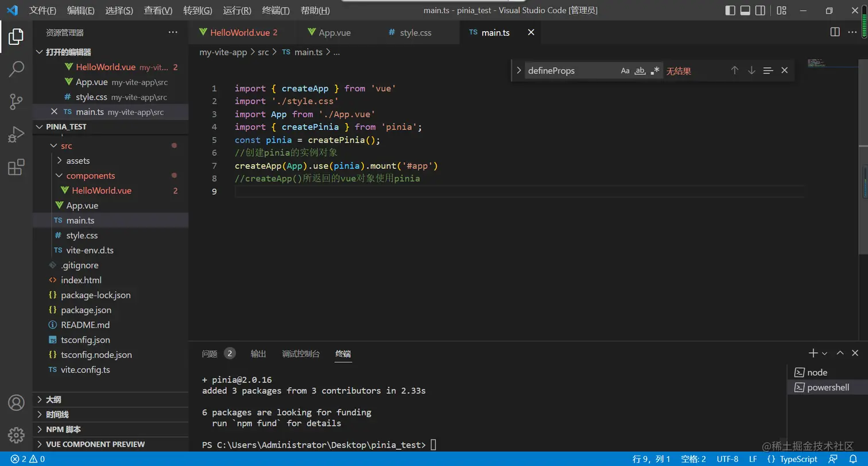Image resolution: width=868 pixels, height=466 pixels.
Task: Open the Explorer view in activity bar
Action: pos(16,37)
